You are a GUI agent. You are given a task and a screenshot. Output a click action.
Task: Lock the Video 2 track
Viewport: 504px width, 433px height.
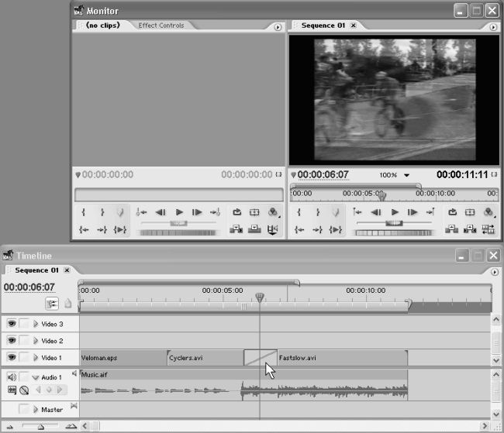pyautogui.click(x=25, y=341)
